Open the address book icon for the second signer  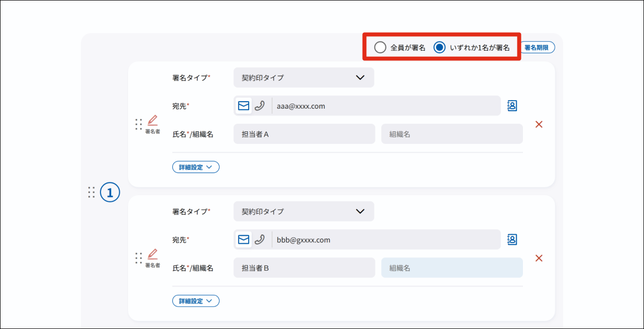coord(512,239)
